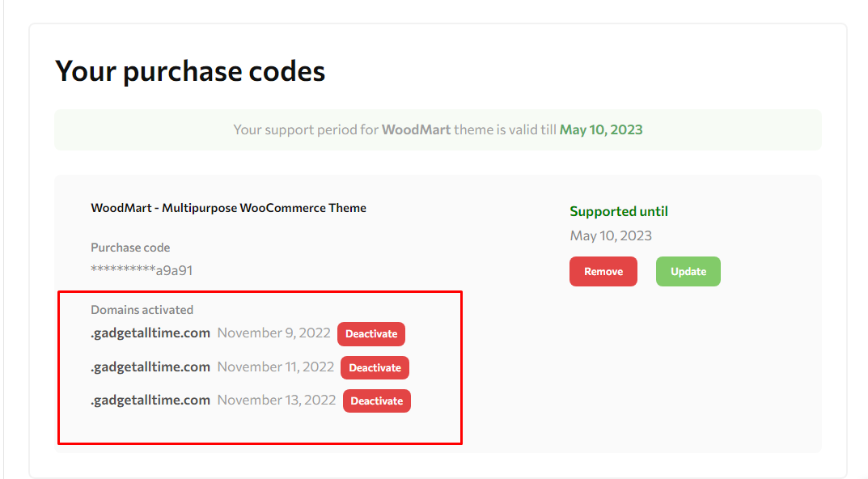Deactivate the domain activated November 9, 2022
868x479 pixels.
(370, 334)
